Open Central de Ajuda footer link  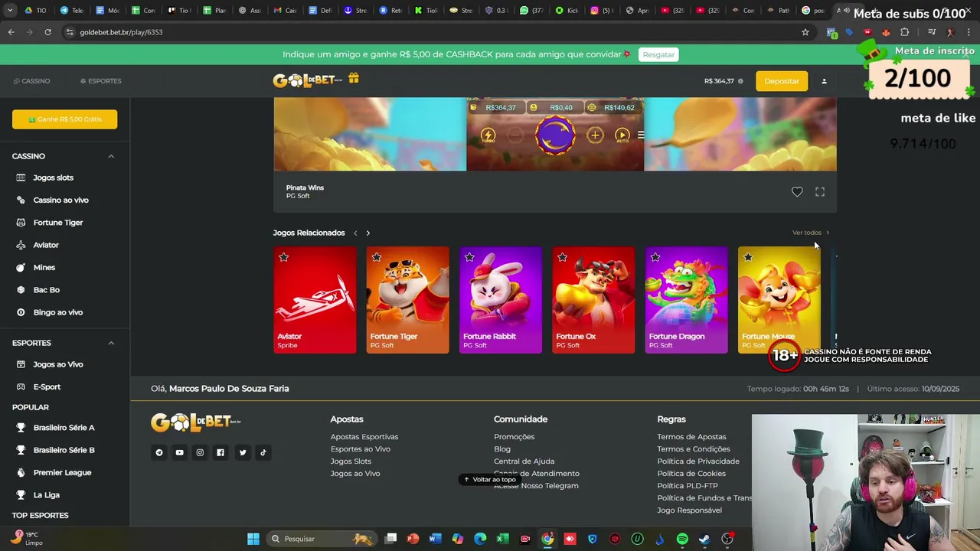(524, 461)
